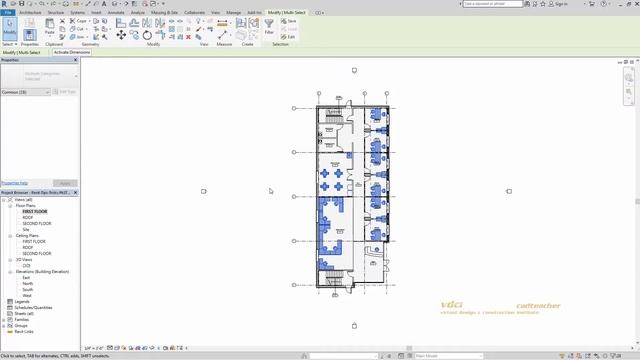Collapse the 3D Views node

pyautogui.click(x=10, y=260)
